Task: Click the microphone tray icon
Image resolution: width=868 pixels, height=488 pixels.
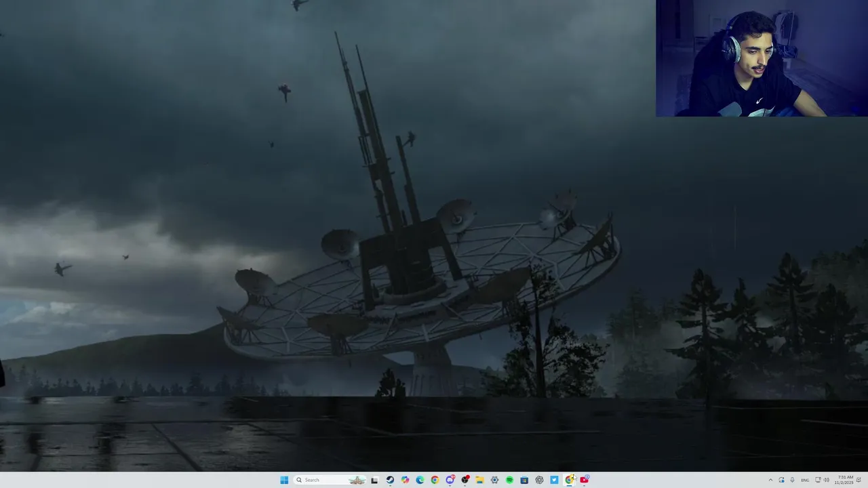Action: click(x=792, y=480)
